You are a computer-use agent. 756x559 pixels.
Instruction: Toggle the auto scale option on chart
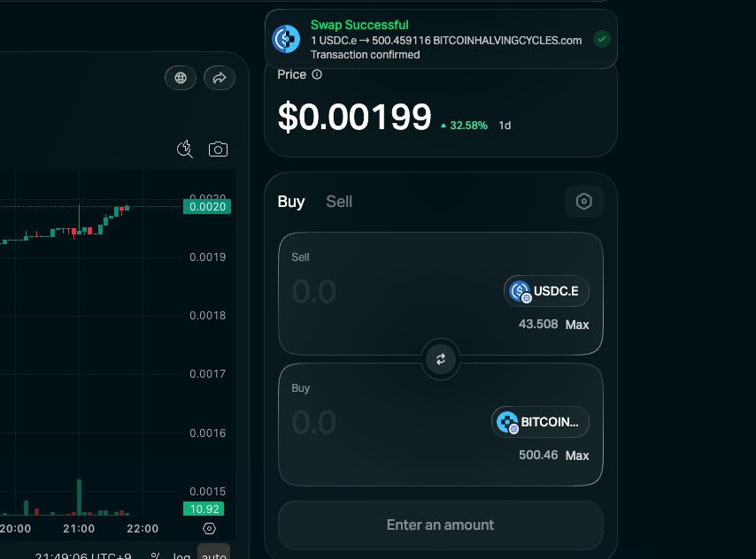(x=213, y=553)
